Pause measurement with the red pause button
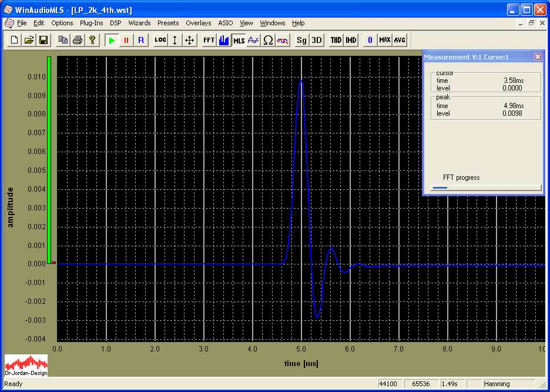Screen dimensions: 550x392 coord(126,40)
